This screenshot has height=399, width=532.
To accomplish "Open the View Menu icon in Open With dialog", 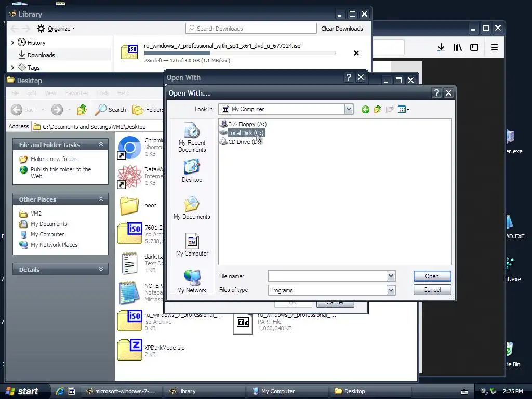I will click(403, 109).
